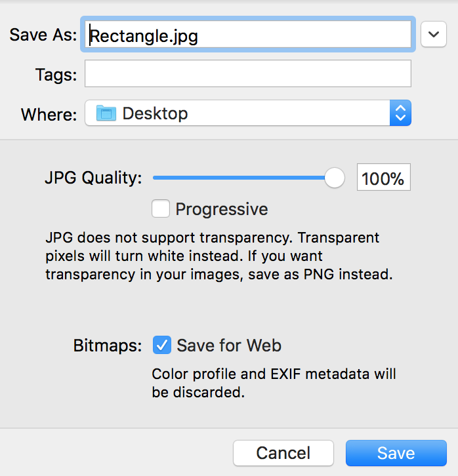Click the Desktop folder icon
Viewport: 458px width, 476px height.
pyautogui.click(x=106, y=113)
